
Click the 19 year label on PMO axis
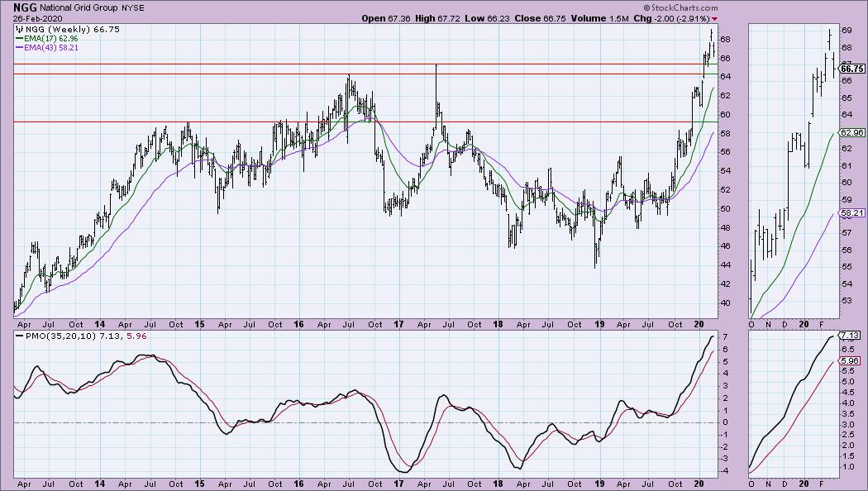click(x=599, y=484)
